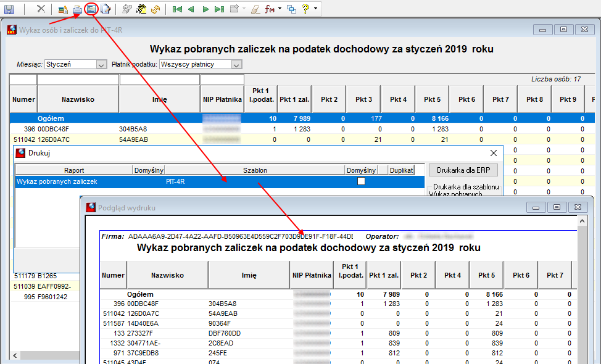Image resolution: width=601 pixels, height=364 pixels.
Task: Expand the help icon dropdown arrow
Action: tap(315, 9)
